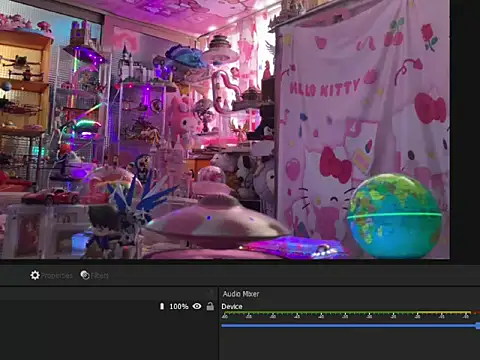Click the black area beside the preview

click(x=465, y=130)
